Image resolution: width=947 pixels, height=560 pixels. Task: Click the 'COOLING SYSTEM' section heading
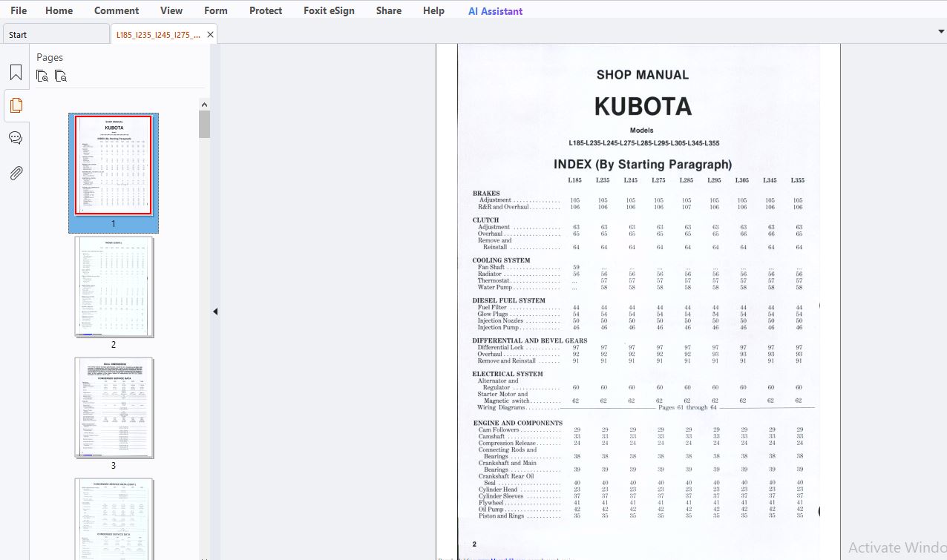(x=501, y=260)
